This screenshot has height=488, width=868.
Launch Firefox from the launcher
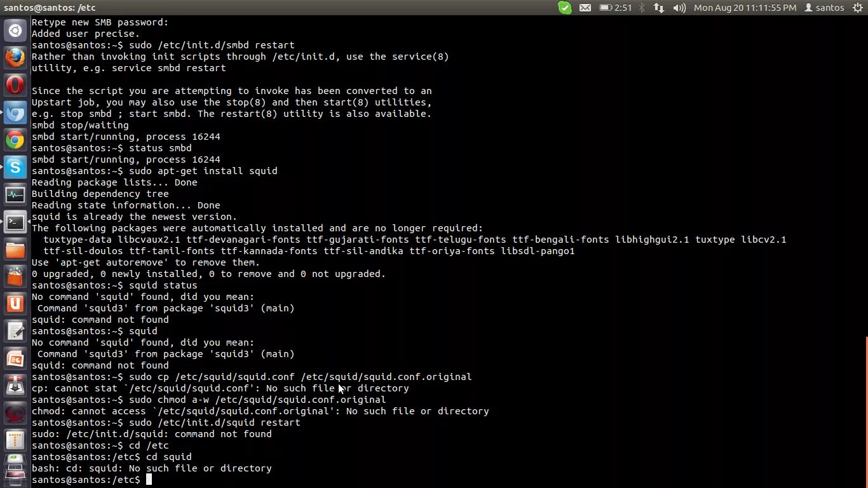pos(15,58)
